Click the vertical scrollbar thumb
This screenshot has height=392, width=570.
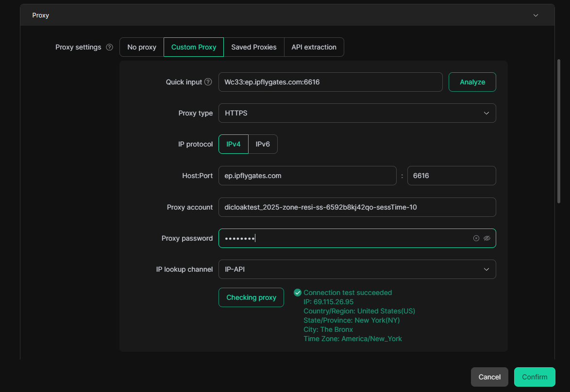click(x=559, y=131)
